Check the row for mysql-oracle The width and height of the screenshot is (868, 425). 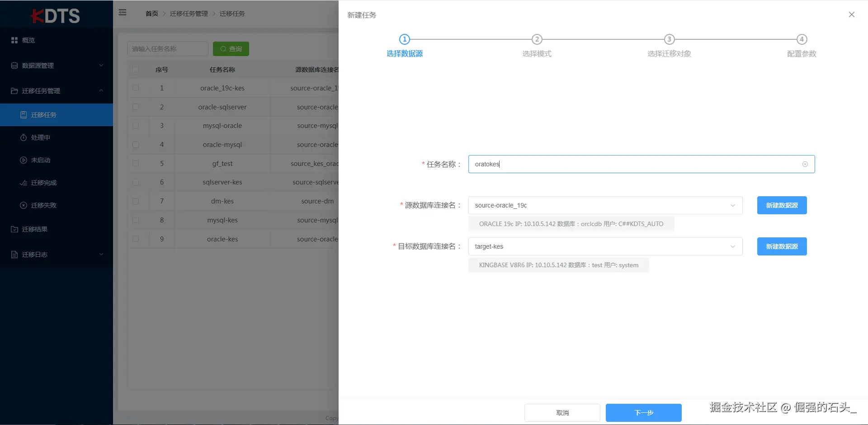click(136, 126)
